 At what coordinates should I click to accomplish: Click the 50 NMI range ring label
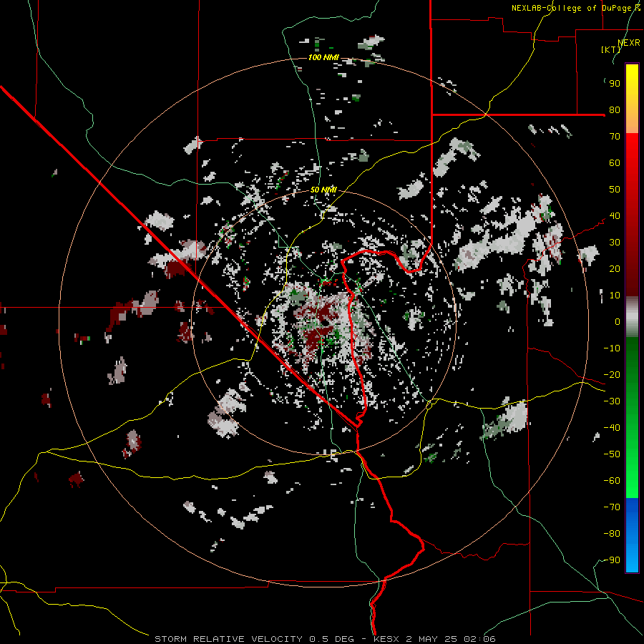[x=323, y=190]
